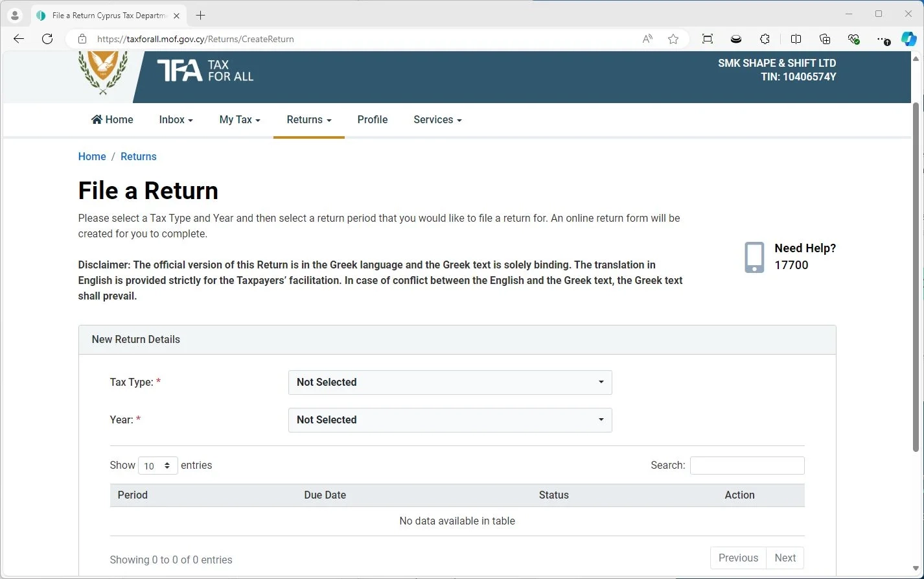
Task: Add the page to favorites with the star
Action: (x=673, y=39)
